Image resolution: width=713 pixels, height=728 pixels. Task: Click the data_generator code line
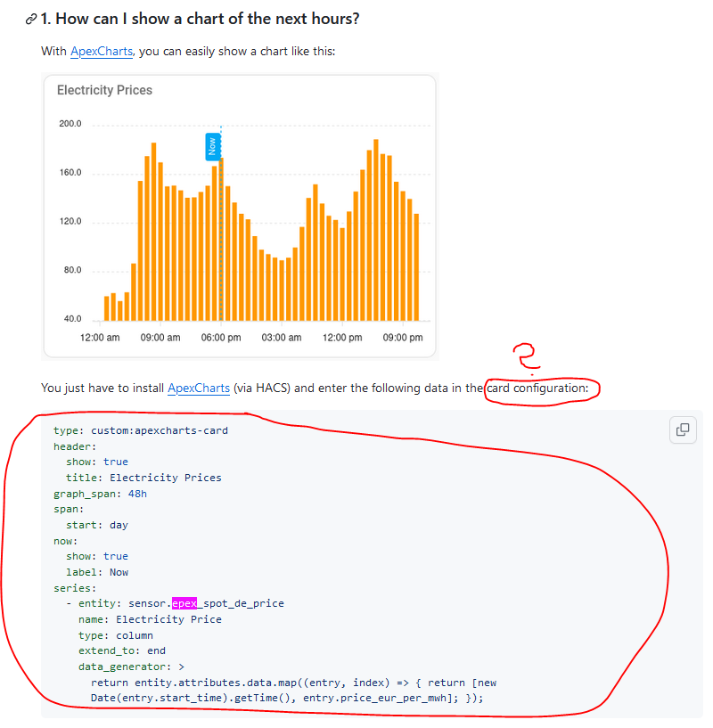[x=131, y=667]
